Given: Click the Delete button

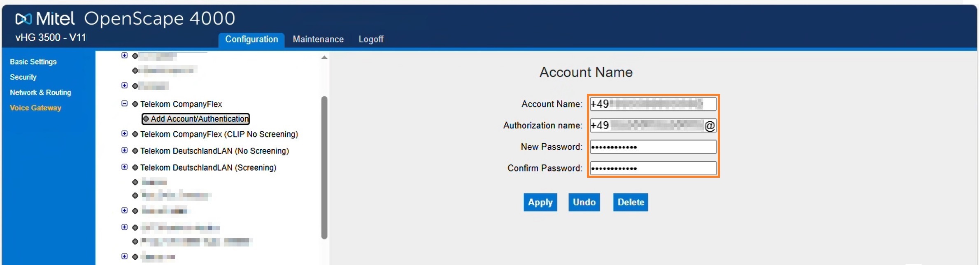Looking at the screenshot, I should (x=631, y=202).
